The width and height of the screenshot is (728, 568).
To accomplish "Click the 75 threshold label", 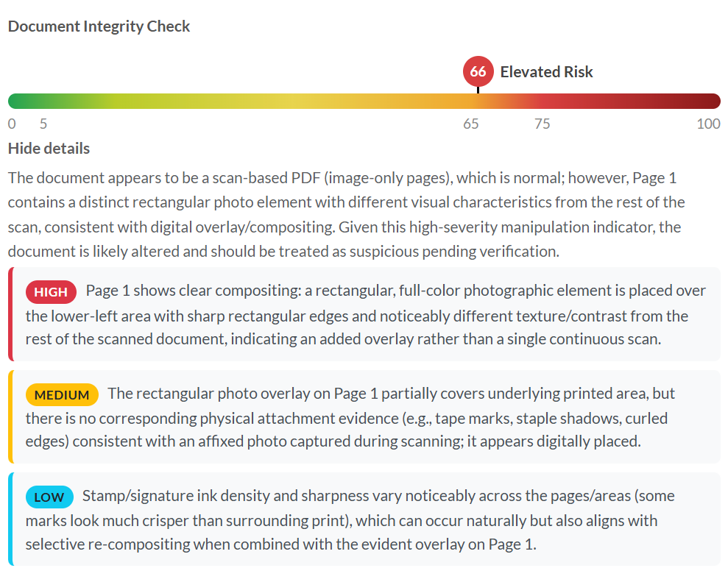I will click(542, 124).
